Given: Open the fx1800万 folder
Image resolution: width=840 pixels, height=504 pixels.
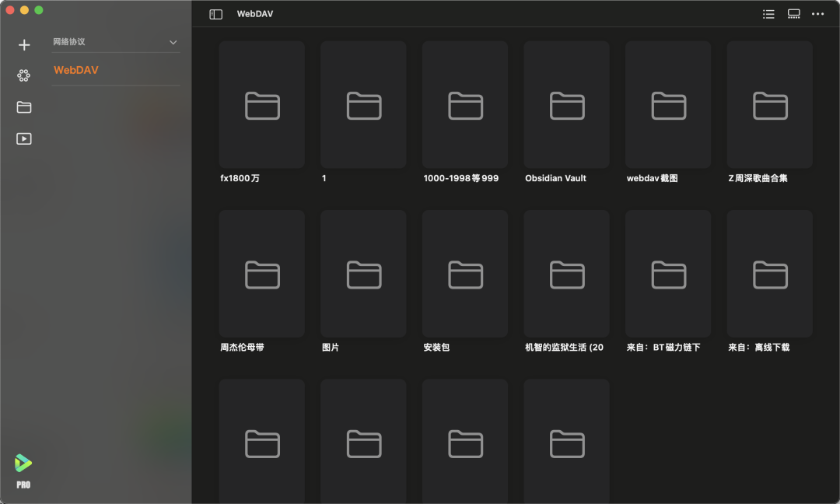Looking at the screenshot, I should [262, 105].
